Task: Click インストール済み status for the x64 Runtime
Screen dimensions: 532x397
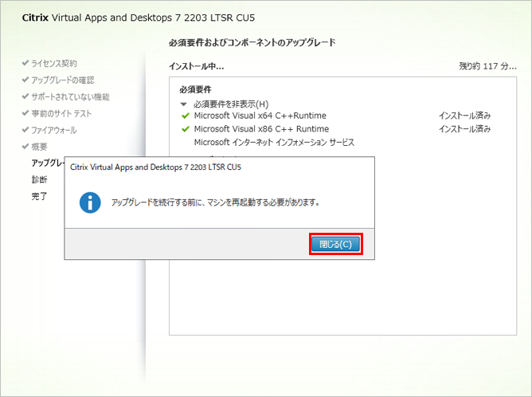Action: [464, 116]
